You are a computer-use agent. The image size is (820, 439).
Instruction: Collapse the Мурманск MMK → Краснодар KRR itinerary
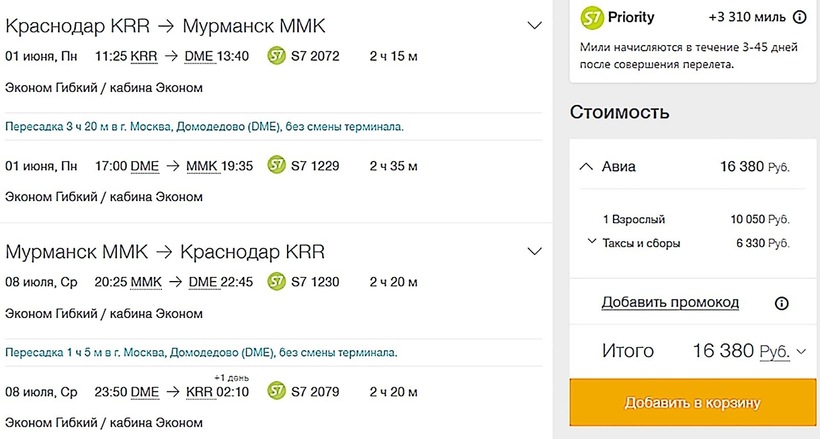(x=534, y=251)
